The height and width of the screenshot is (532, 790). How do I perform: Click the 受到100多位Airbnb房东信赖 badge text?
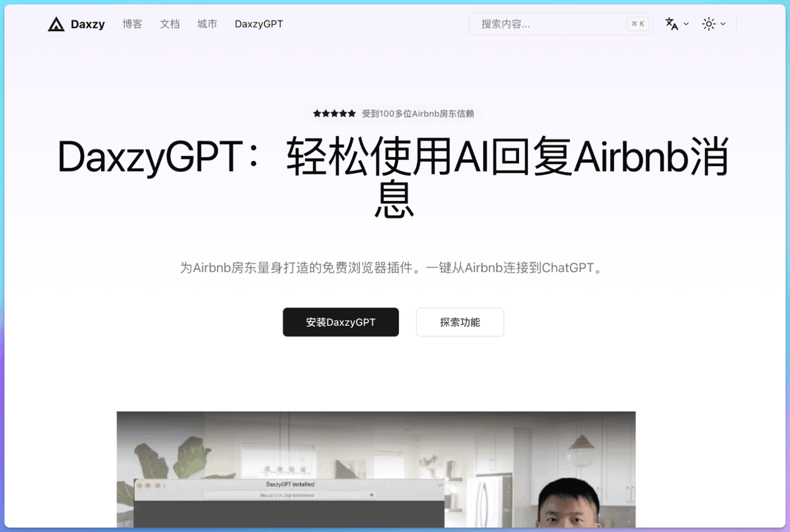pos(418,114)
